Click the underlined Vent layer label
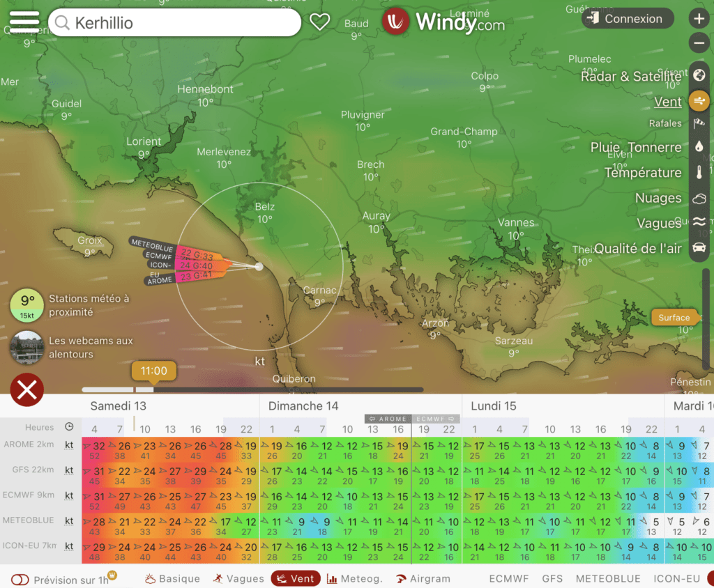The height and width of the screenshot is (588, 714). pos(667,102)
